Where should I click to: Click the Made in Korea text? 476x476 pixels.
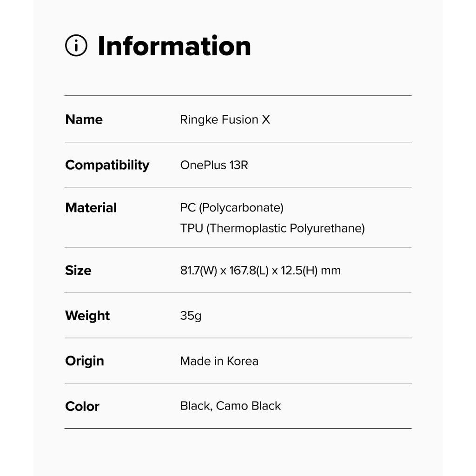(219, 361)
